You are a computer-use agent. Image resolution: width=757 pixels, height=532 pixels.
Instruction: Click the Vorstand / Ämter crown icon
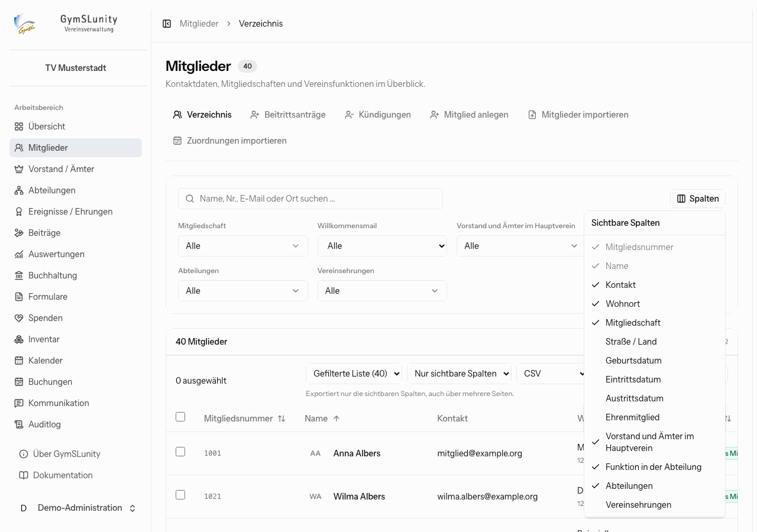click(x=19, y=169)
